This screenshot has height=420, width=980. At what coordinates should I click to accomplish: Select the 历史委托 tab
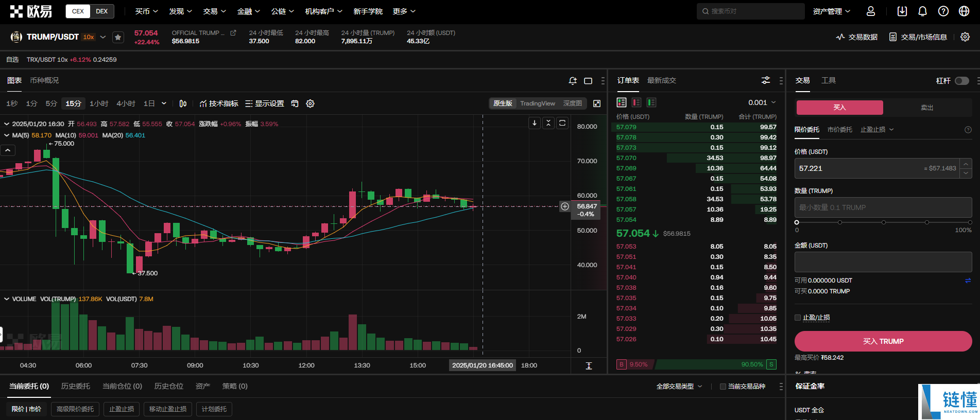[75, 386]
